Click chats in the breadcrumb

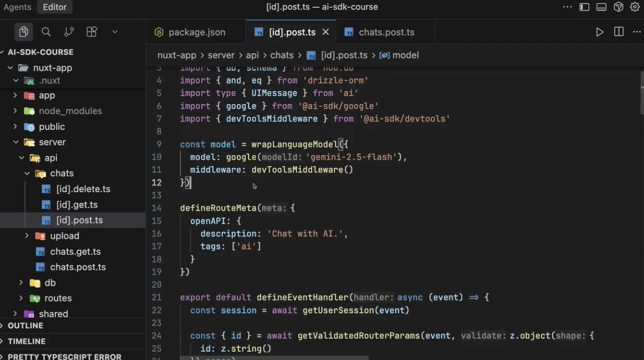282,55
